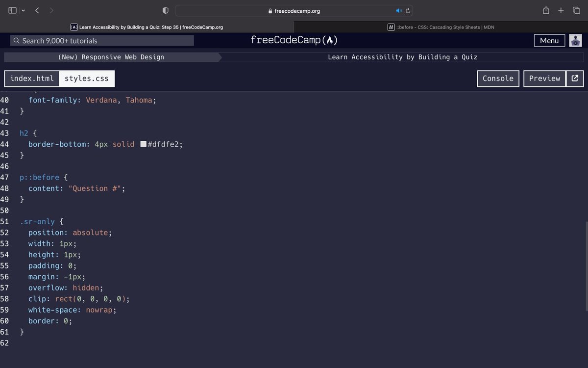This screenshot has width=588, height=368.
Task: Select the index.html editor tab
Action: point(32,79)
